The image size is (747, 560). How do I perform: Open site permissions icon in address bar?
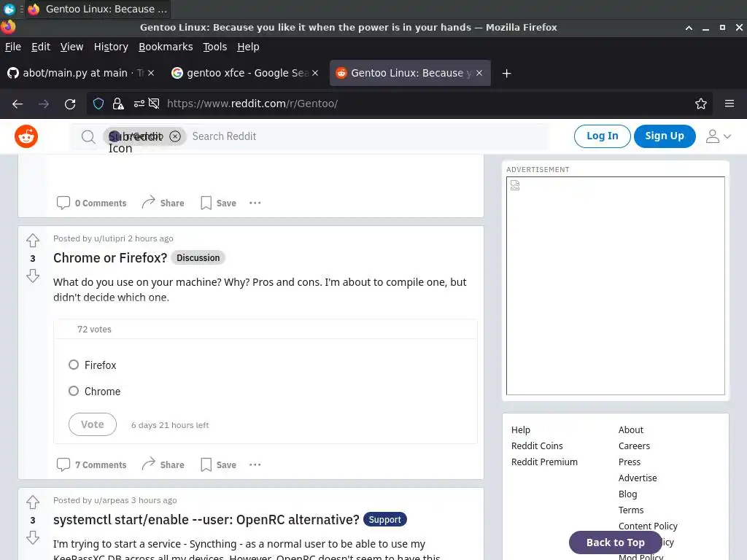[139, 104]
